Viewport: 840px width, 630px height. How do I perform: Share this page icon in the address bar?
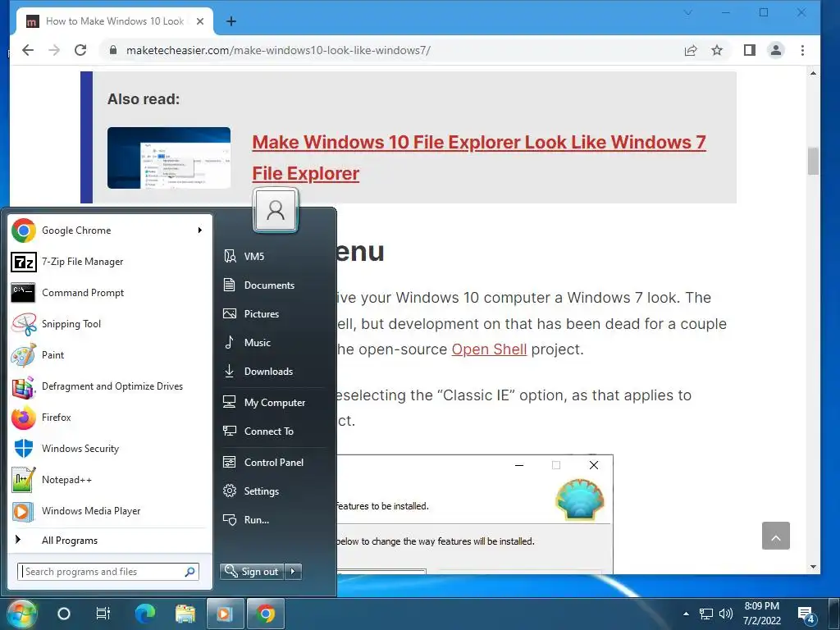tap(691, 50)
